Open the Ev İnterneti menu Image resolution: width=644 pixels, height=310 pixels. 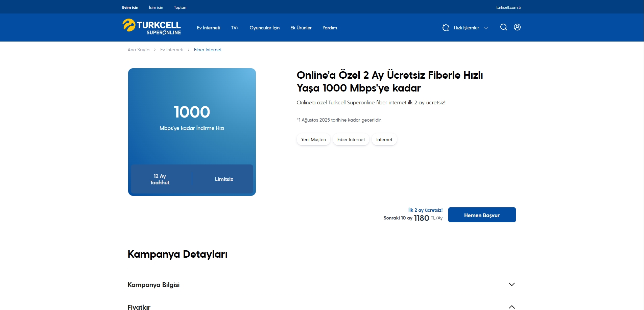pyautogui.click(x=209, y=28)
